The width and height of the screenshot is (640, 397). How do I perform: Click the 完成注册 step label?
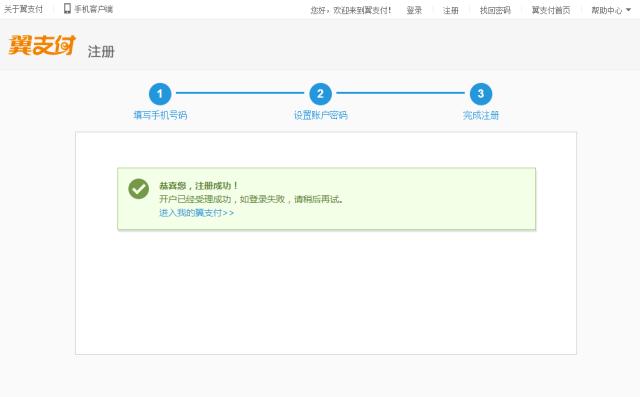pyautogui.click(x=481, y=115)
